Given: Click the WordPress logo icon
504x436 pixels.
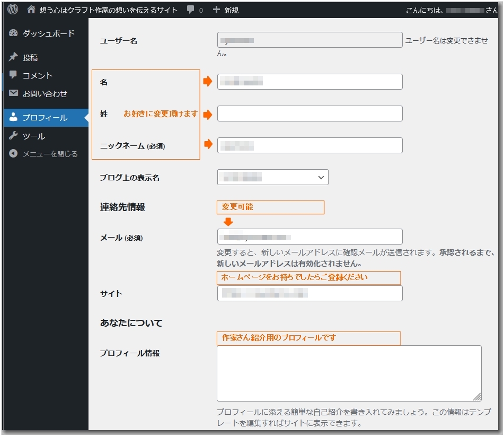Looking at the screenshot, I should (x=13, y=10).
